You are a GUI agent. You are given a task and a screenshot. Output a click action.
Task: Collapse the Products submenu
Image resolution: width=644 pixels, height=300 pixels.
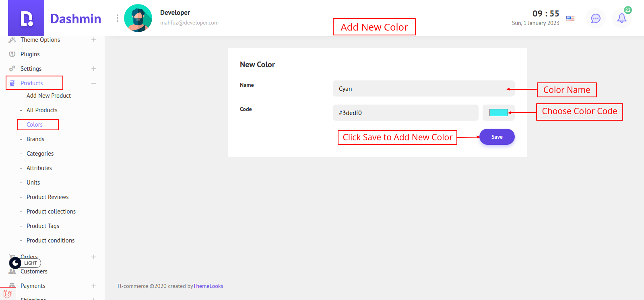94,83
